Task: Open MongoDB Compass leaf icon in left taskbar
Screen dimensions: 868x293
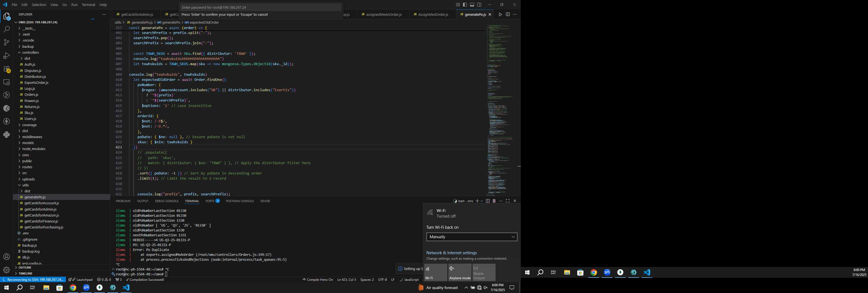Action: point(99,288)
